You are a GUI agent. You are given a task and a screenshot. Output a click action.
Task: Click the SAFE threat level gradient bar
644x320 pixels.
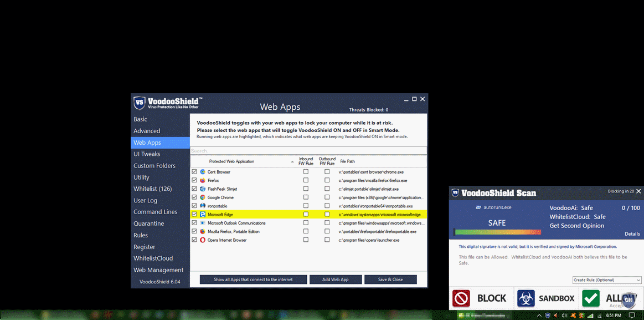[497, 232]
